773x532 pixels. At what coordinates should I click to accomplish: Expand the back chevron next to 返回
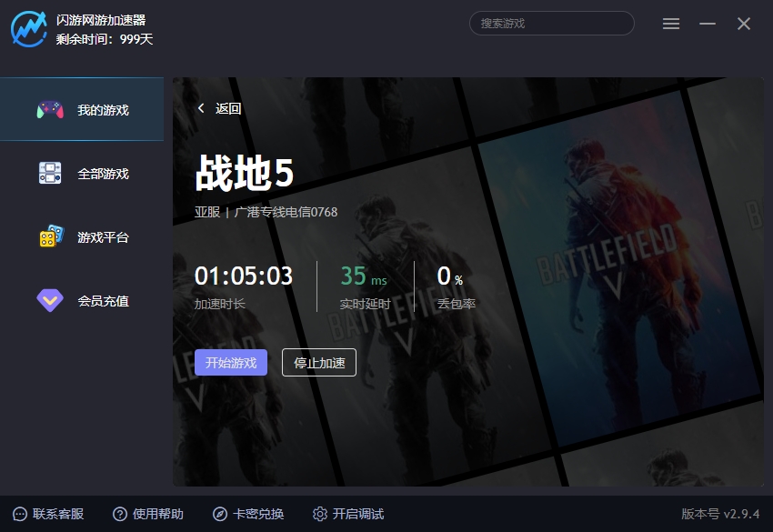(x=201, y=107)
